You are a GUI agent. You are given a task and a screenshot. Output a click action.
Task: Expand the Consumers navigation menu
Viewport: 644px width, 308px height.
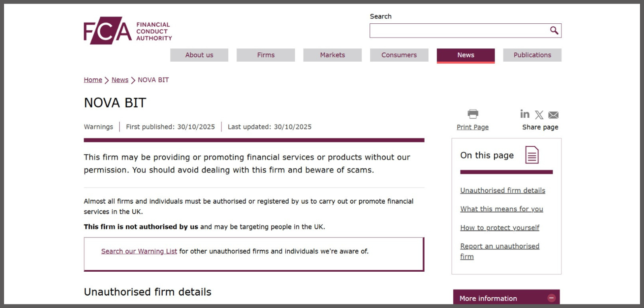(399, 55)
